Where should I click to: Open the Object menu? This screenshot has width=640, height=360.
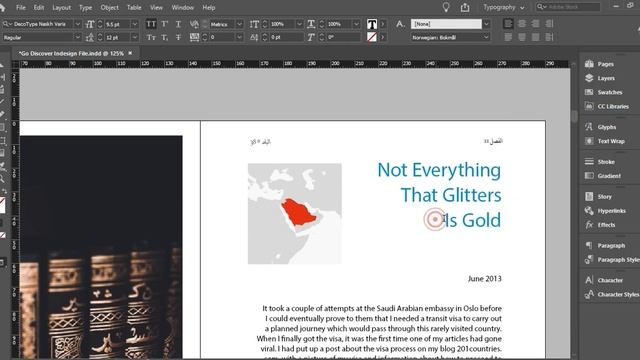[x=109, y=7]
